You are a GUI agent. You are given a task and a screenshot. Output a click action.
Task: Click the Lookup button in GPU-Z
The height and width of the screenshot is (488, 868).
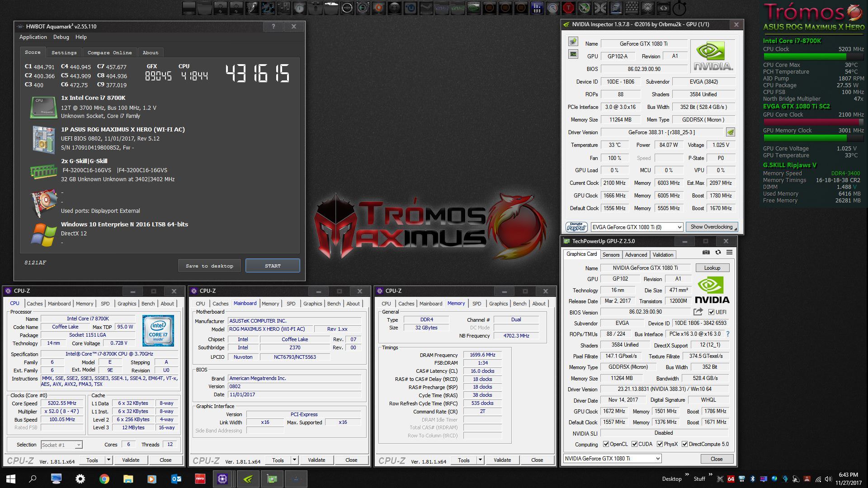[x=712, y=268]
